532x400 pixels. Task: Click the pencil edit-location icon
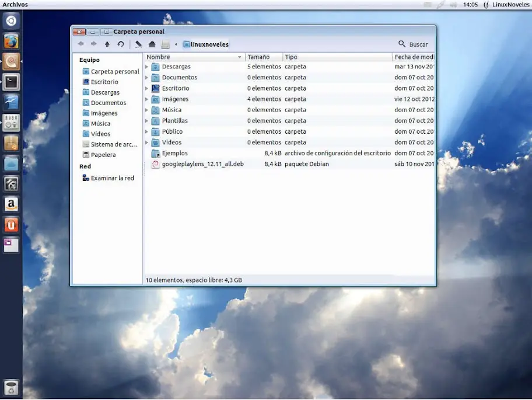pos(138,44)
